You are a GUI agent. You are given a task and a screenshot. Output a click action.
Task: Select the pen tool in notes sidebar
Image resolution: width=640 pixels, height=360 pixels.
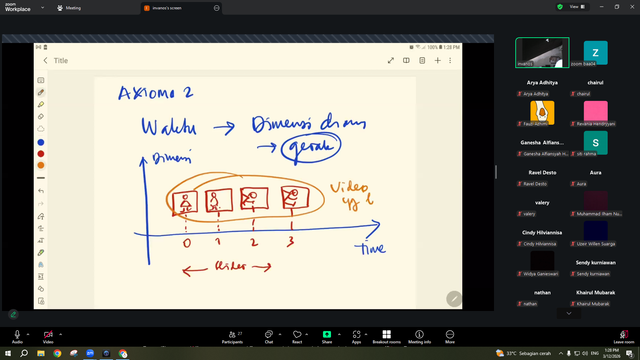tap(41, 92)
